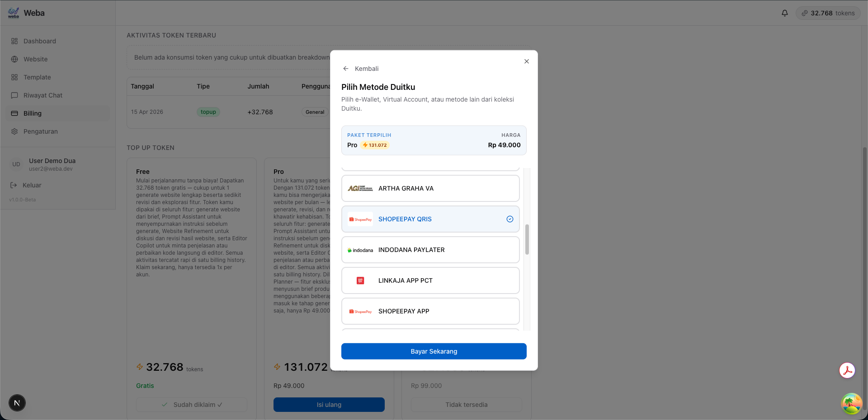Close the Duitku payment dialog
Image resolution: width=868 pixels, height=420 pixels.
[527, 61]
